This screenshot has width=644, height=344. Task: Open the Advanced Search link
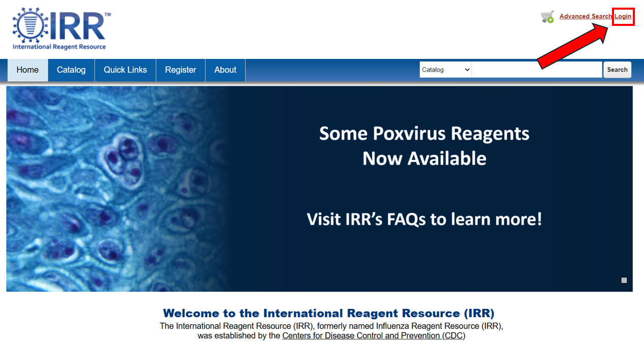586,16
